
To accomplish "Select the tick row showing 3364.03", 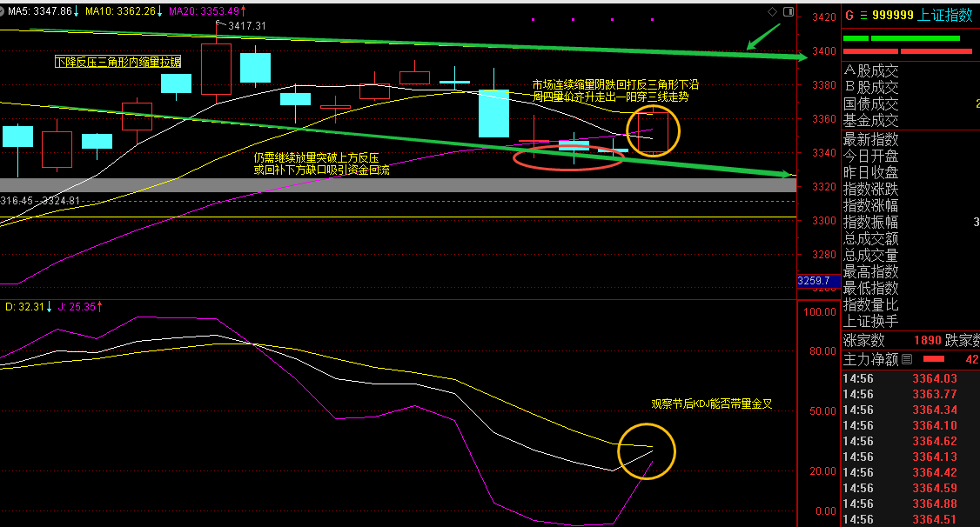I will point(910,378).
